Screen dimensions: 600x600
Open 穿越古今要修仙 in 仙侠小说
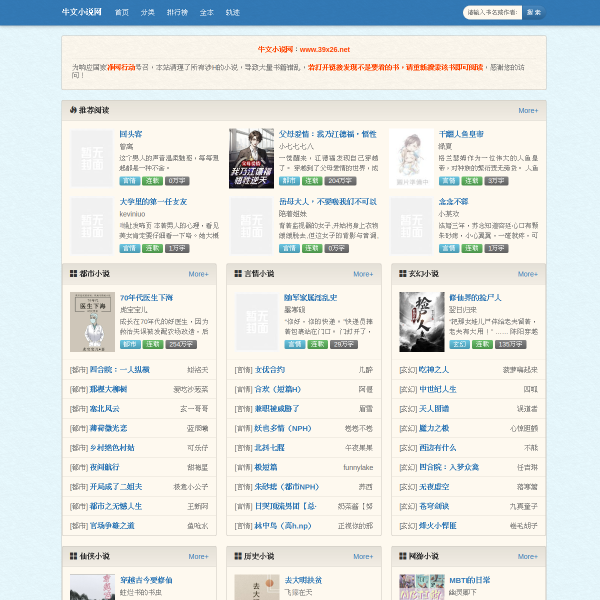(146, 580)
